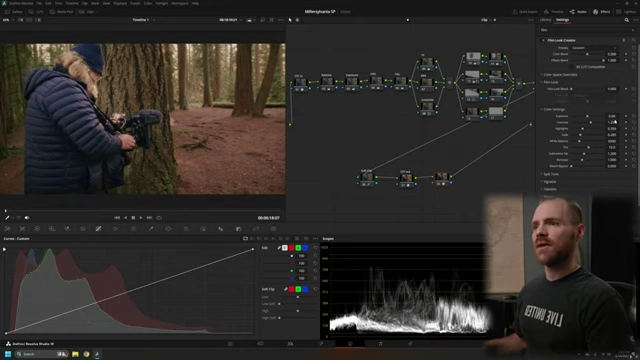Switch to the Settings tab

pos(562,20)
